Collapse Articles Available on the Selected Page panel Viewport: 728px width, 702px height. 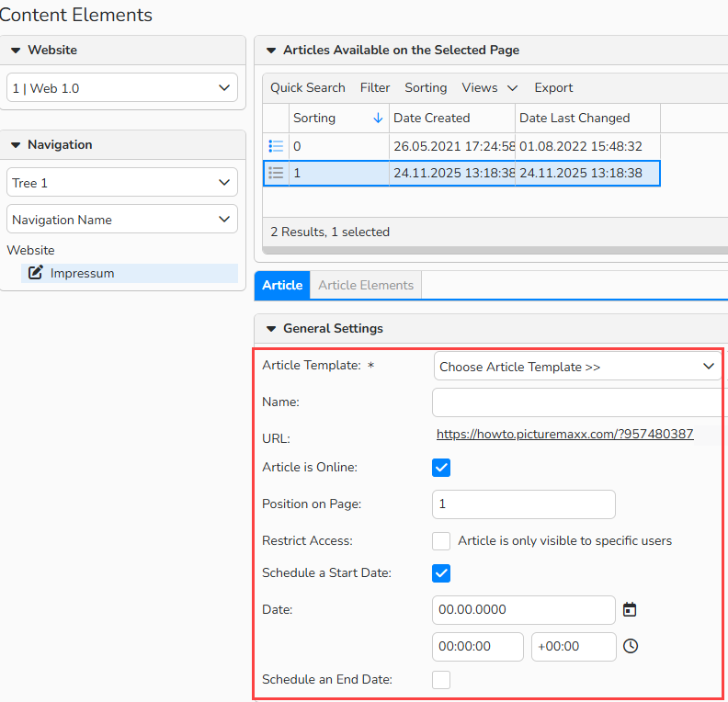[271, 51]
